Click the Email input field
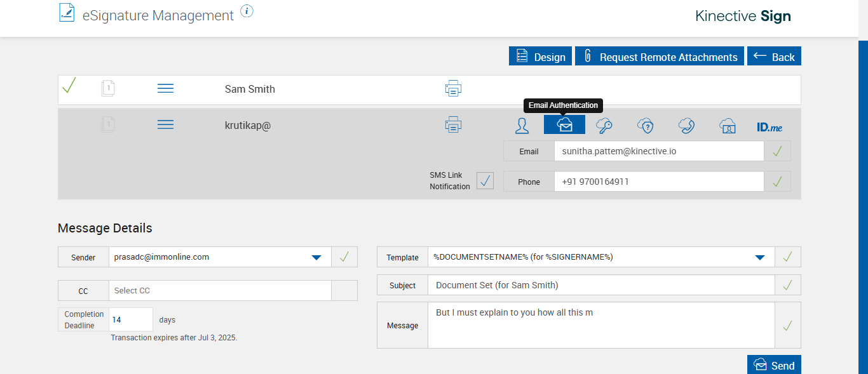 tap(659, 151)
